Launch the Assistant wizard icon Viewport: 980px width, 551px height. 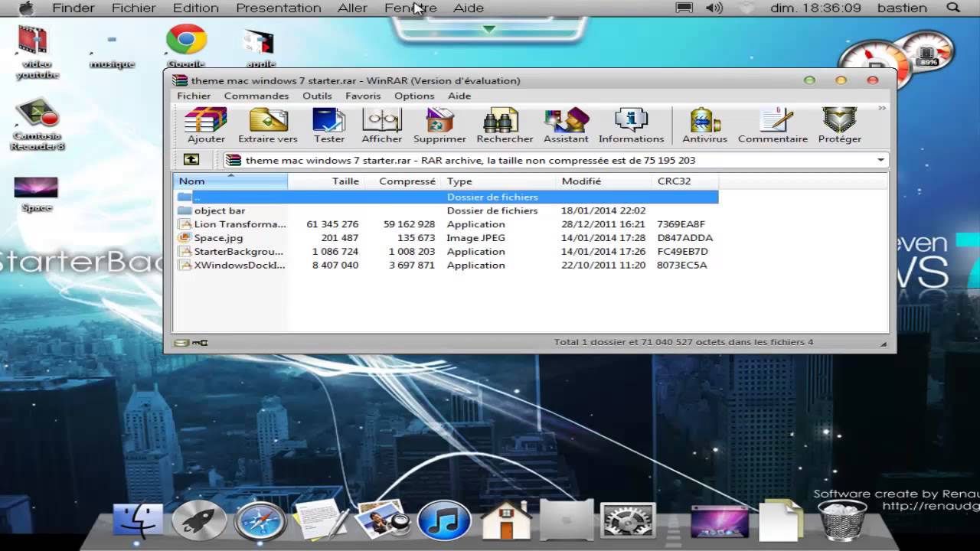click(566, 126)
